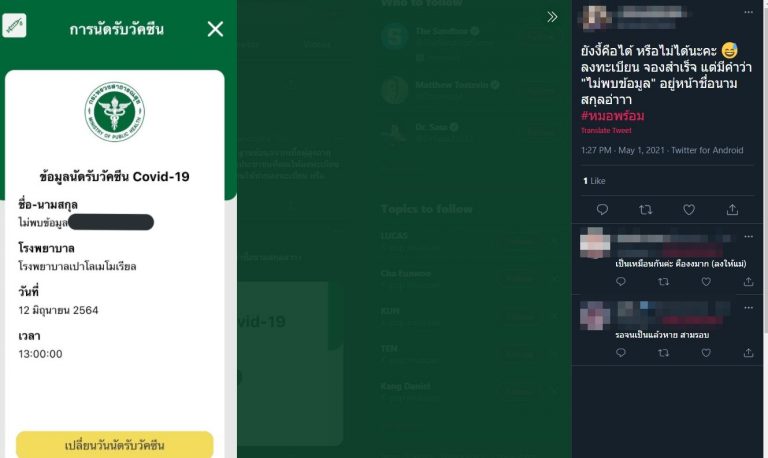Viewport: 768px width, 458px height.
Task: Retweet the first reply
Action: [x=663, y=282]
